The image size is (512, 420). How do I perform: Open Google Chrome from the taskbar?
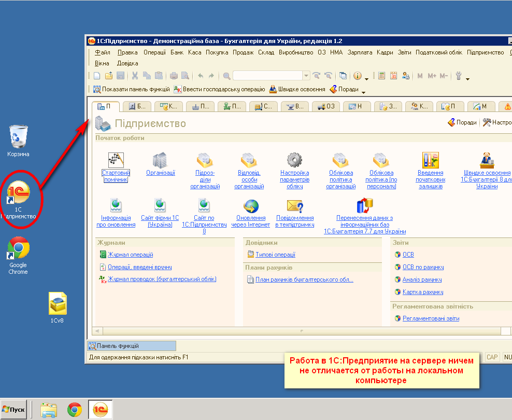75,410
